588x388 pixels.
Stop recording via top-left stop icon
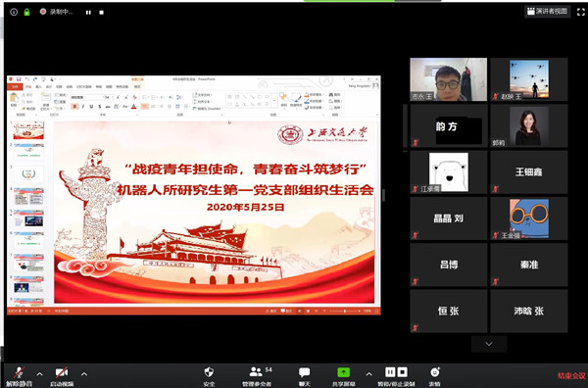[101, 13]
